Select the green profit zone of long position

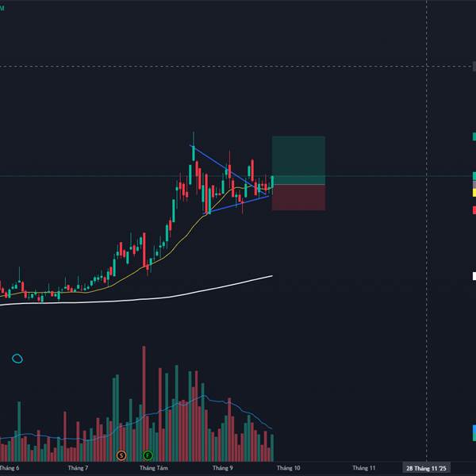pyautogui.click(x=298, y=160)
